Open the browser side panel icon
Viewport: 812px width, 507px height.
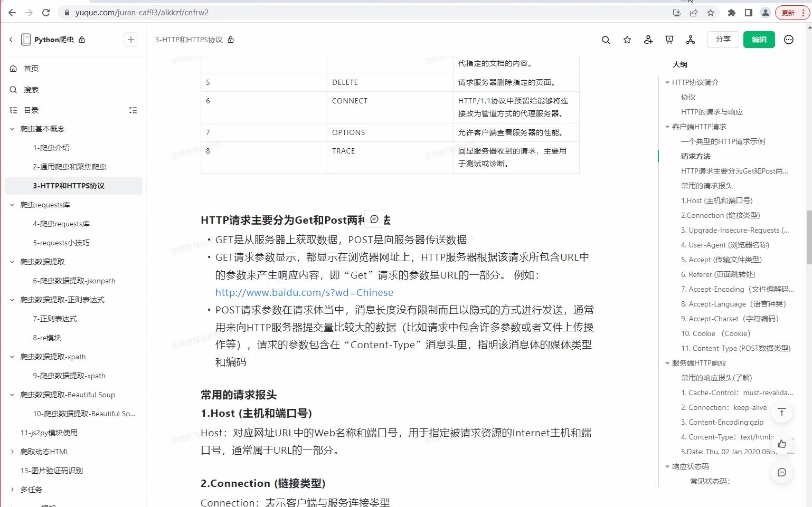748,13
